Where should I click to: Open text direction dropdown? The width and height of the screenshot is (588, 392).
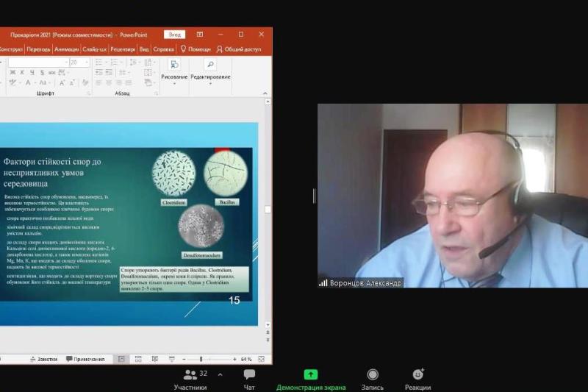coord(149,63)
